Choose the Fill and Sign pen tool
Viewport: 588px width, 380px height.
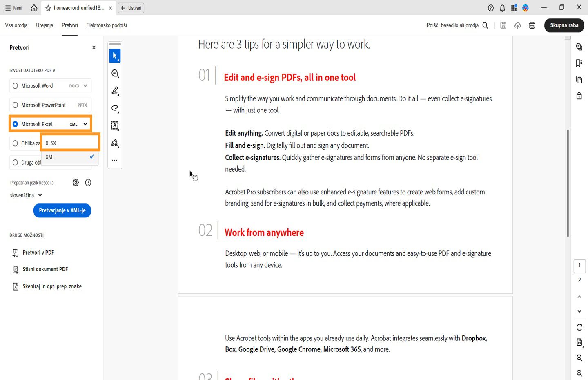click(x=115, y=143)
